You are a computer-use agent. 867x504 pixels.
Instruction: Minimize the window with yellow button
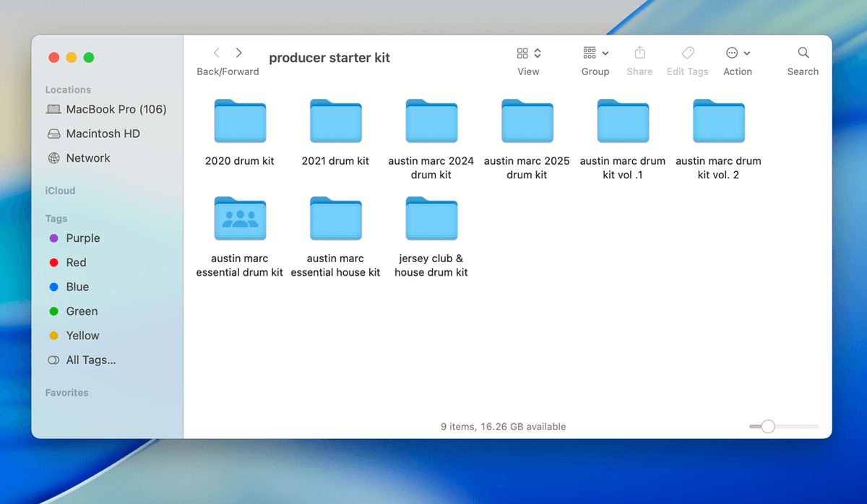(x=71, y=58)
